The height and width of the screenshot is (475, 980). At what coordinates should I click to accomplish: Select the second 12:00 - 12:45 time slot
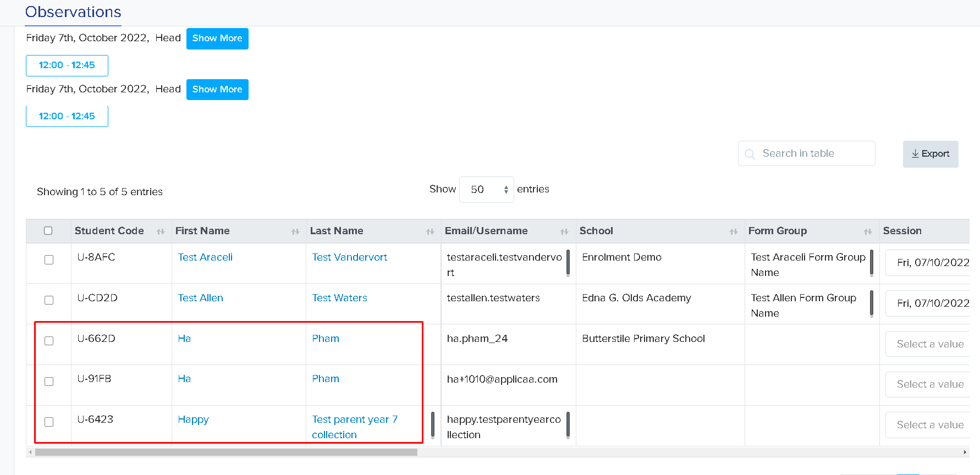click(67, 117)
